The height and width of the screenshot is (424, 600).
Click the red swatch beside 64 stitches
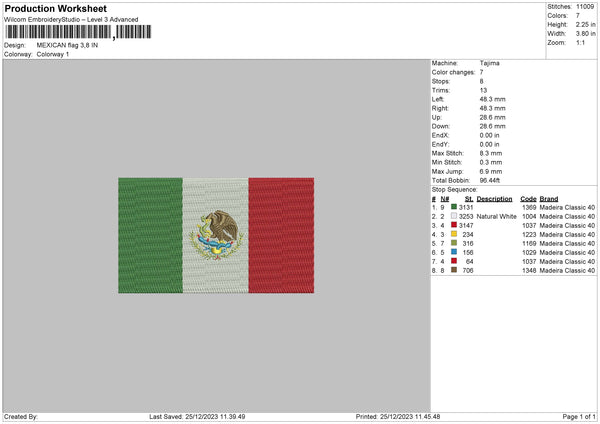(x=454, y=261)
